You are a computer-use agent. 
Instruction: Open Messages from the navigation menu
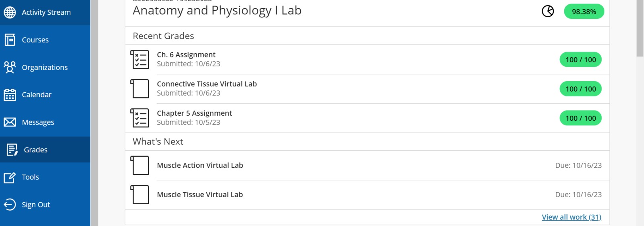38,122
